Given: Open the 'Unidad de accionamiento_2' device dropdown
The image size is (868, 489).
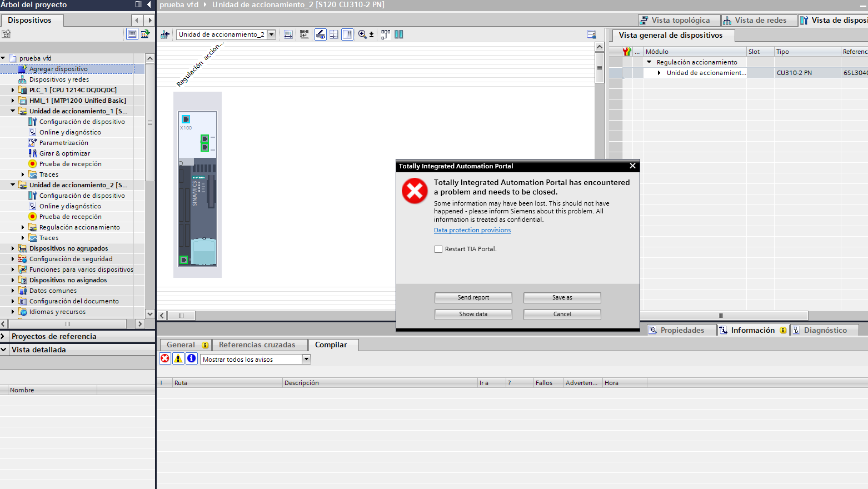Looking at the screenshot, I should click(x=272, y=34).
